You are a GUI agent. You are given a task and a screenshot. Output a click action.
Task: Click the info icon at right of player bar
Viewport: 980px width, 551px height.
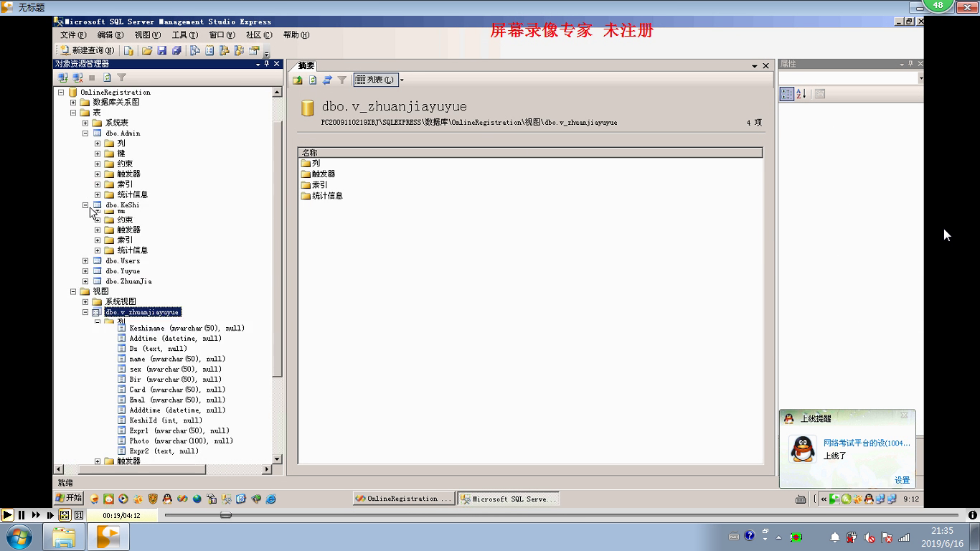point(972,514)
